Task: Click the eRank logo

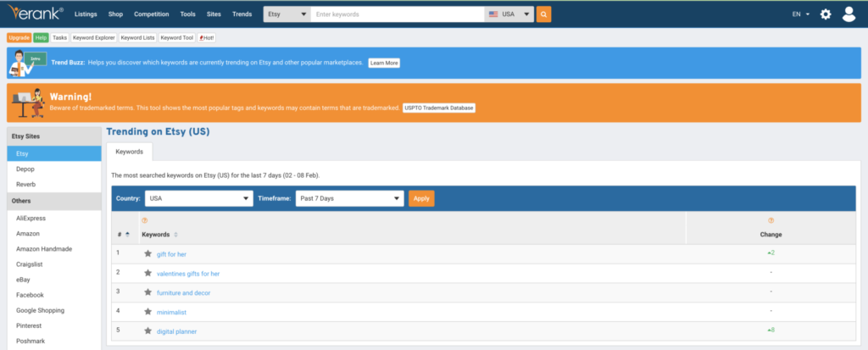Action: (x=36, y=14)
